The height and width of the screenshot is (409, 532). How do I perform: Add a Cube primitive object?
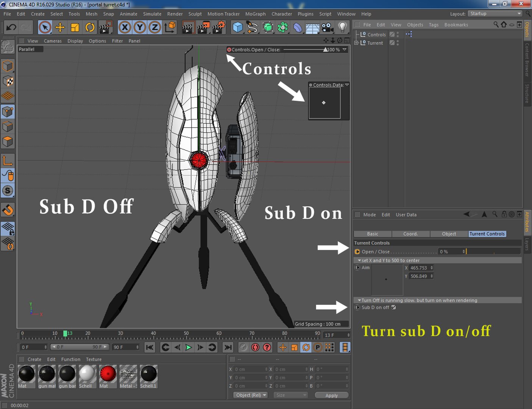(x=237, y=27)
